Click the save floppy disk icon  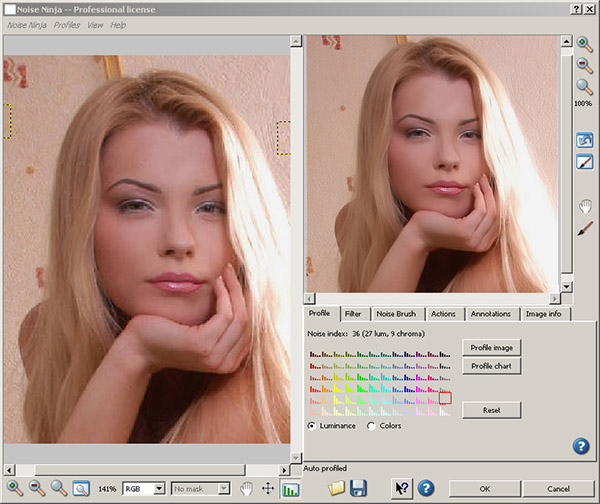tap(358, 488)
